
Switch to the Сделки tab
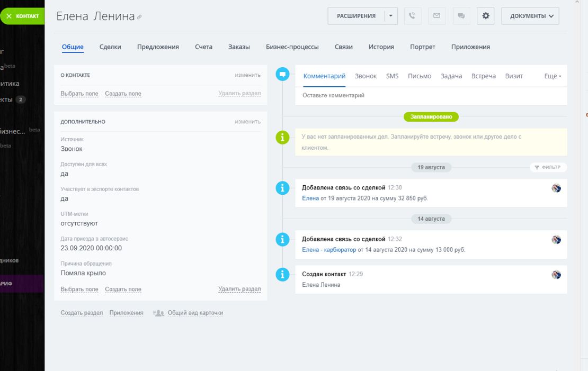pos(110,47)
